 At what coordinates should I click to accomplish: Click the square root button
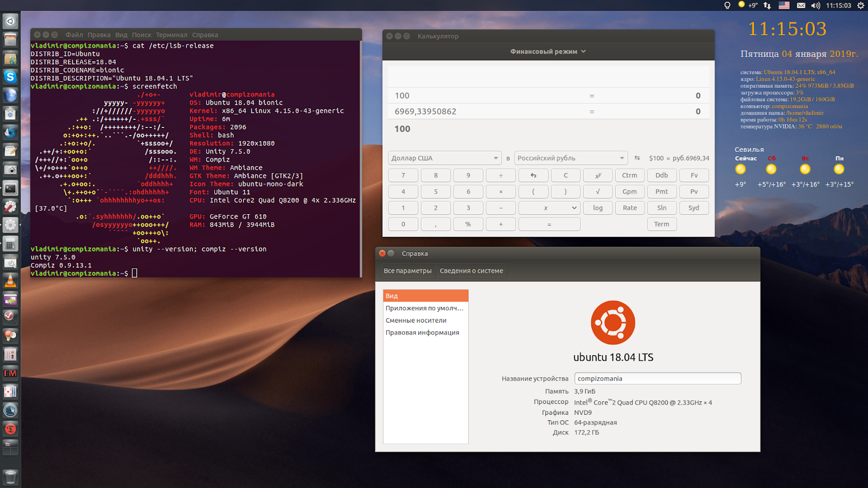point(597,191)
